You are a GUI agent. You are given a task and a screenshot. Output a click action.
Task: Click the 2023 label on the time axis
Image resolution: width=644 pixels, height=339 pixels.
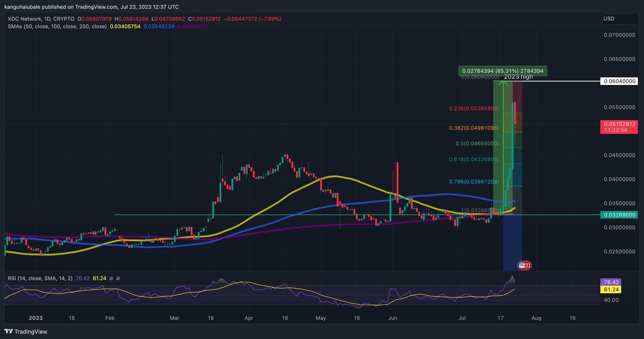[x=36, y=318]
